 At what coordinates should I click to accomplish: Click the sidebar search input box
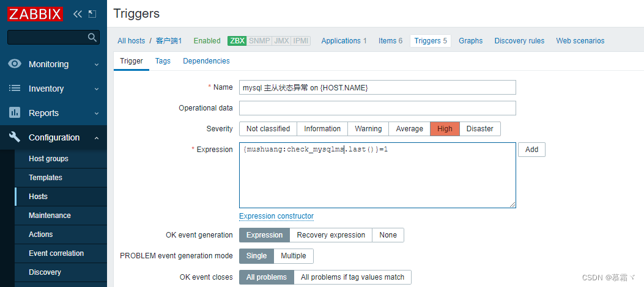point(53,37)
